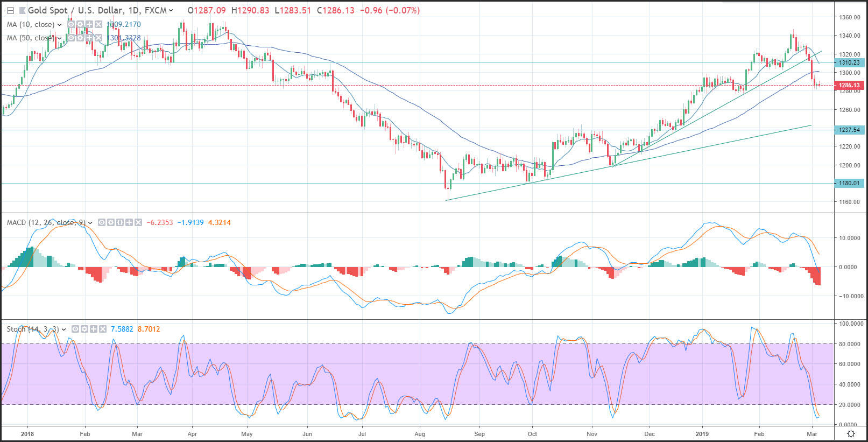This screenshot has height=442, width=868.
Task: Click the MACD signal value 4.3214
Action: coord(220,222)
